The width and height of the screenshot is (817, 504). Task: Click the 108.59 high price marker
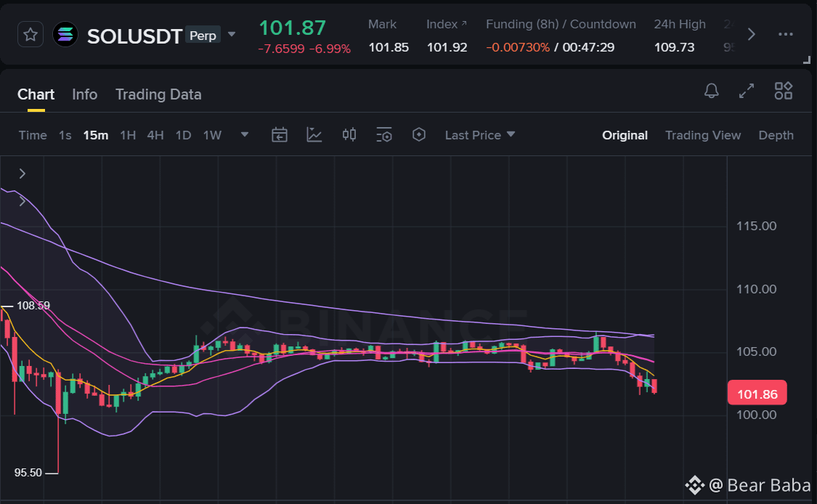[x=33, y=306]
